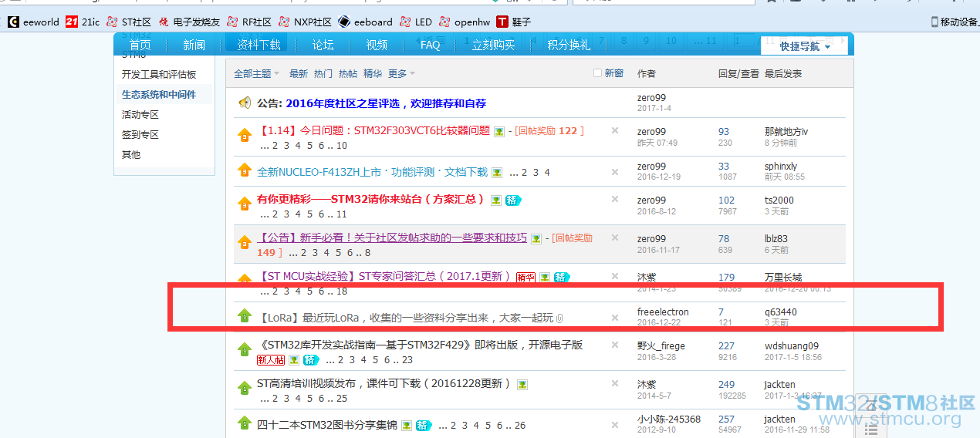Select 签到专区 in the sidebar
The height and width of the screenshot is (438, 980).
click(140, 135)
